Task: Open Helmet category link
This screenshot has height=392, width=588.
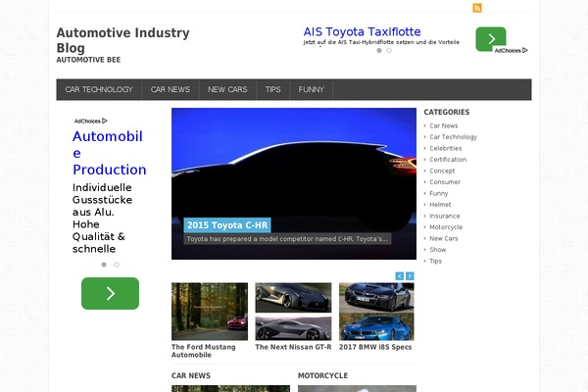Action: (x=440, y=205)
